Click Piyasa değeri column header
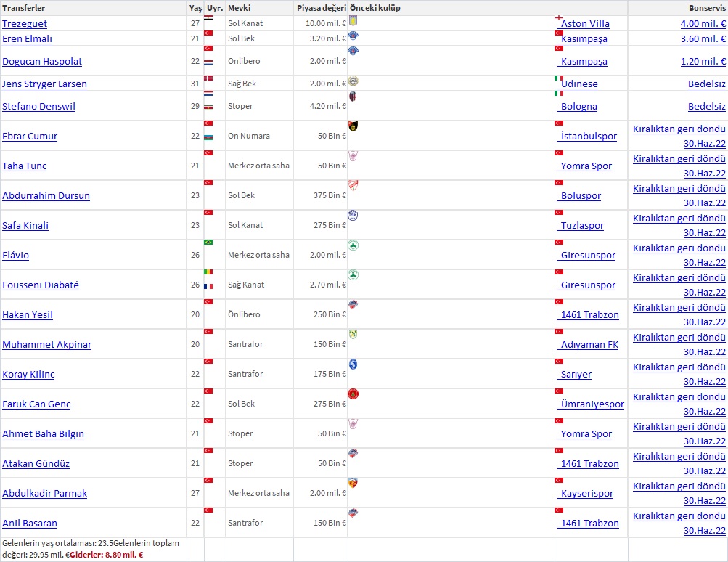 [x=322, y=8]
